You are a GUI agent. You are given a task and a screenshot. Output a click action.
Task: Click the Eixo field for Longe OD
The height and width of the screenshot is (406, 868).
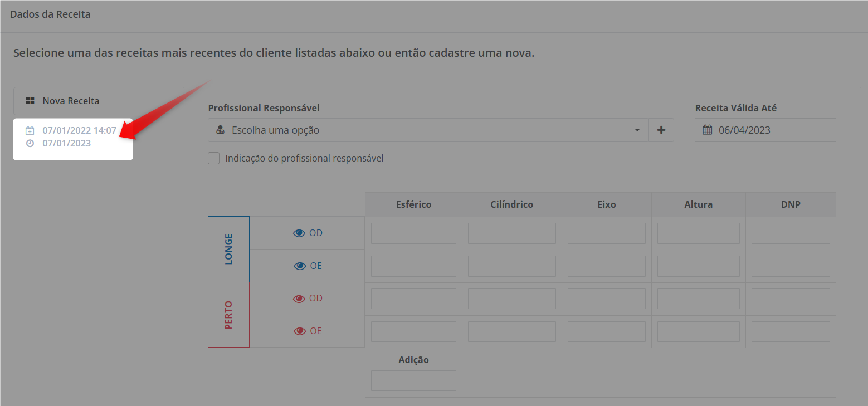[607, 233]
